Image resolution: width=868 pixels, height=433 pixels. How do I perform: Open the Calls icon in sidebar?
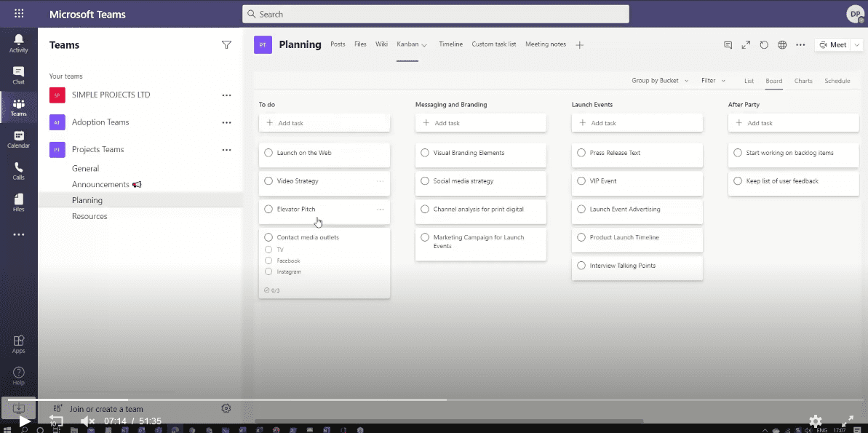point(18,171)
